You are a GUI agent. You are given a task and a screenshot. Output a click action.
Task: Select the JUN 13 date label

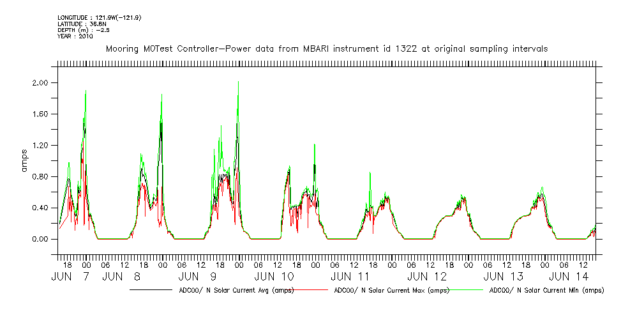tap(504, 277)
